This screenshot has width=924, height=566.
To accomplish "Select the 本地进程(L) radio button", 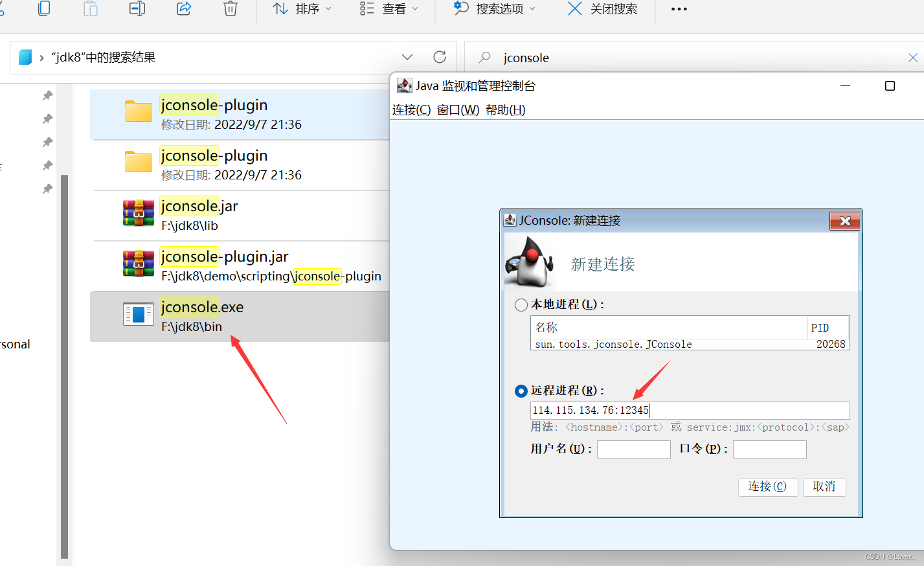I will pyautogui.click(x=521, y=304).
